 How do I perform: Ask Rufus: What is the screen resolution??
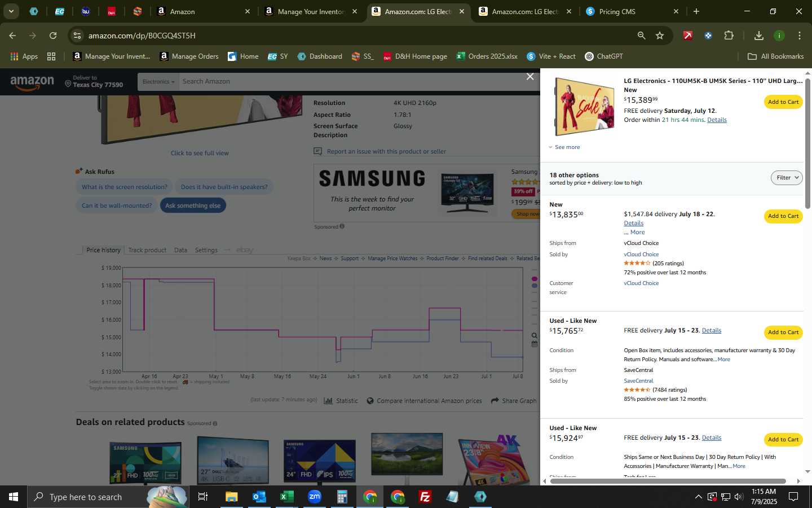point(125,187)
